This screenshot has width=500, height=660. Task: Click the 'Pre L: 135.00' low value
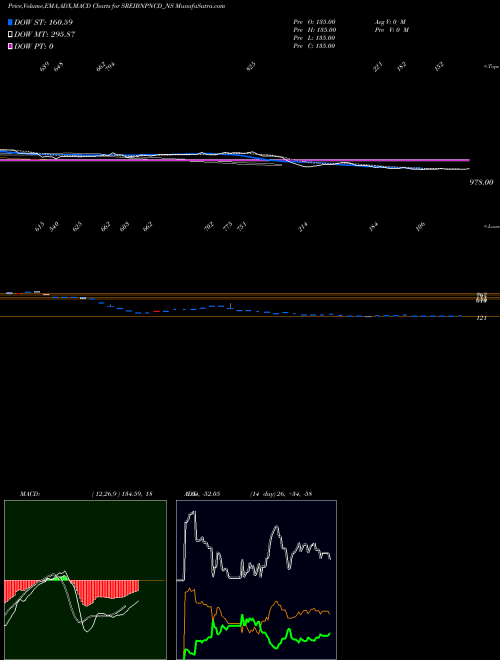pos(314,38)
